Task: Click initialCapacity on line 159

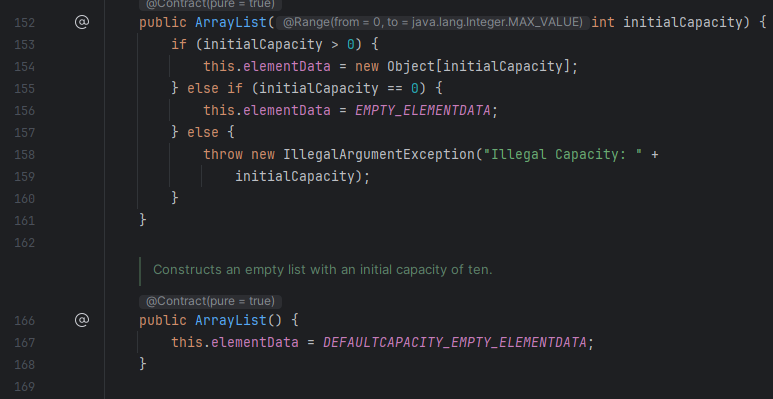Action: (295, 177)
